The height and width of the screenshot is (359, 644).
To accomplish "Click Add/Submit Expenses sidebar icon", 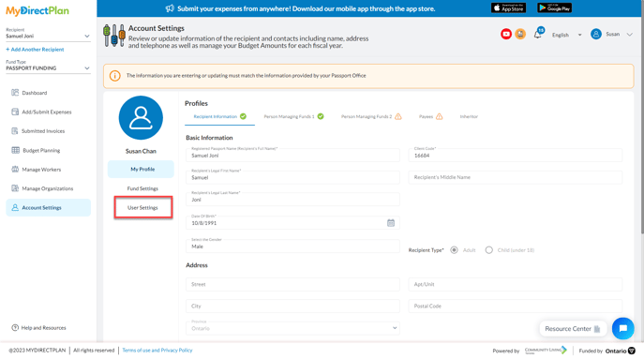I will 15,112.
